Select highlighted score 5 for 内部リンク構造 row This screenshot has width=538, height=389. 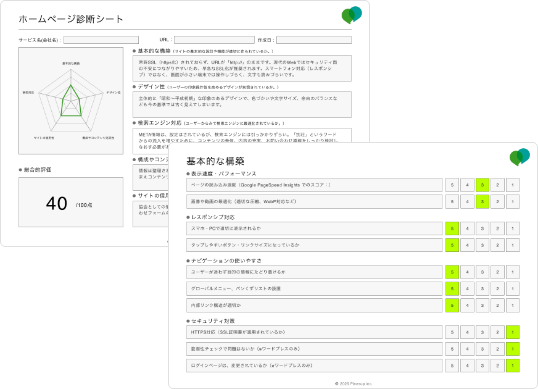pos(452,305)
